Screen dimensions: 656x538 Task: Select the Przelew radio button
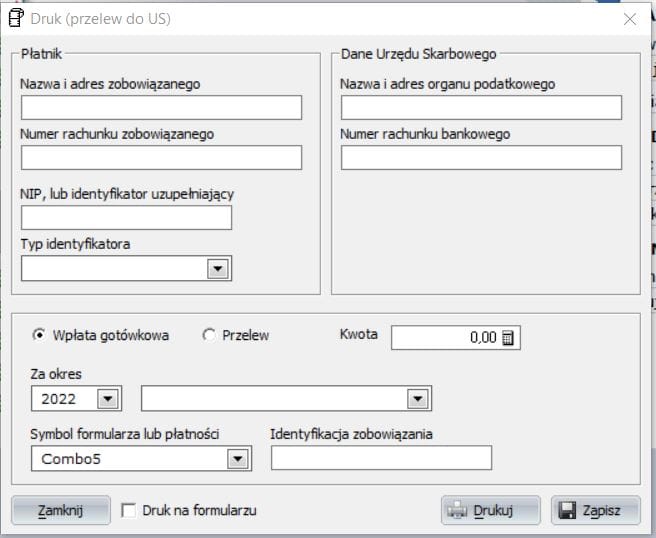209,336
